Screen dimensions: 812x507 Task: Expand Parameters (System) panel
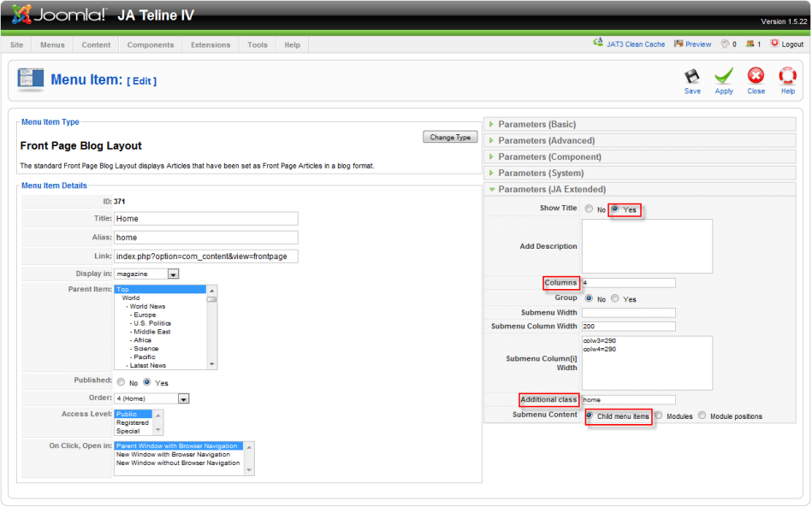640,173
